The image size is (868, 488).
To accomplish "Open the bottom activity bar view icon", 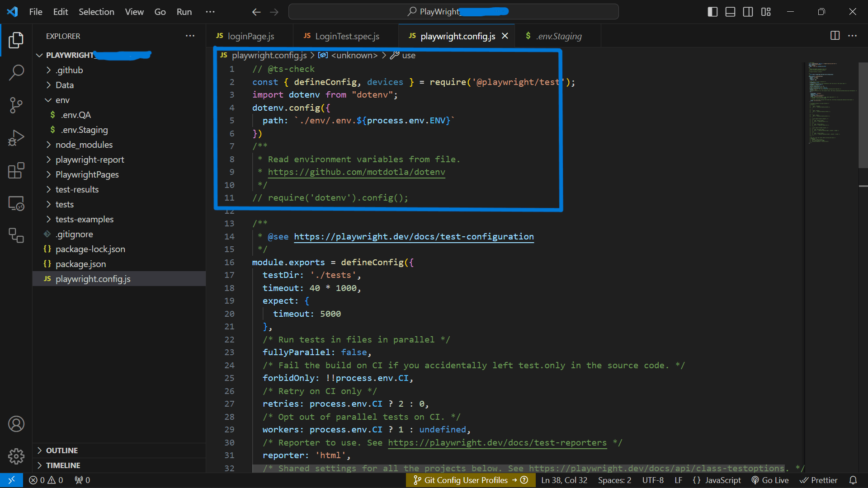I will coord(16,235).
